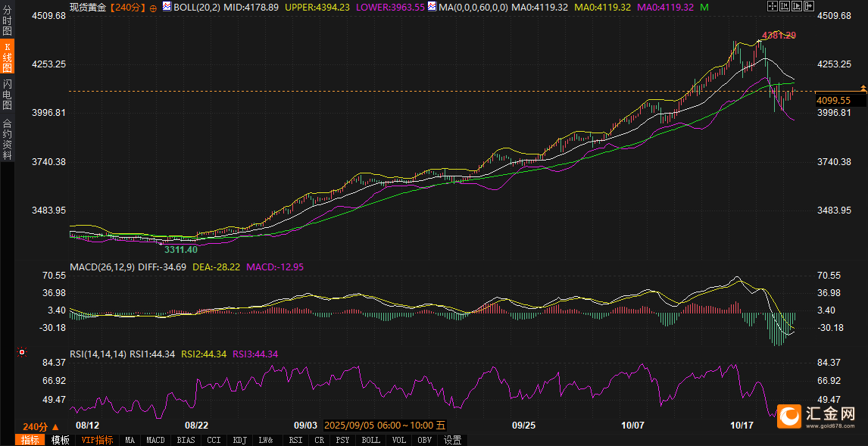Screen dimensions: 868x446
Task: Click the 4099.55 current price label
Action: [x=833, y=100]
